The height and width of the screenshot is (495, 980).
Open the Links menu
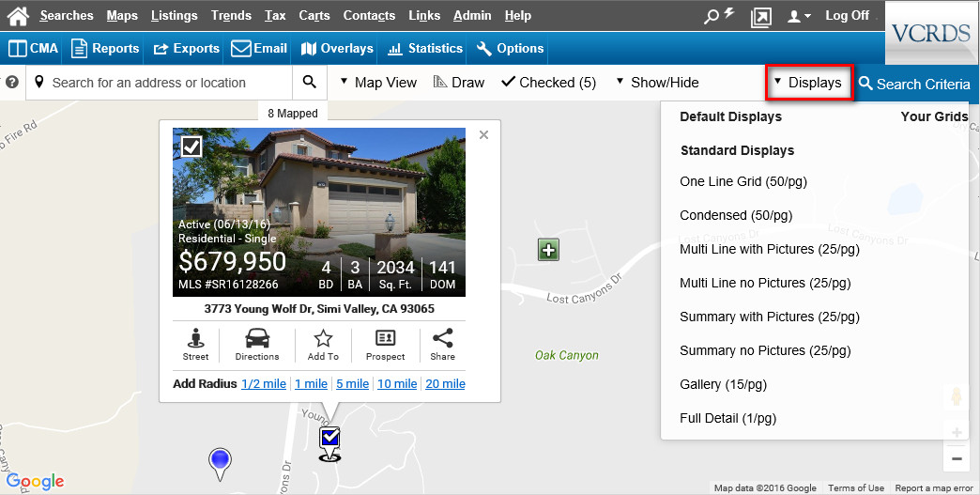pyautogui.click(x=424, y=16)
